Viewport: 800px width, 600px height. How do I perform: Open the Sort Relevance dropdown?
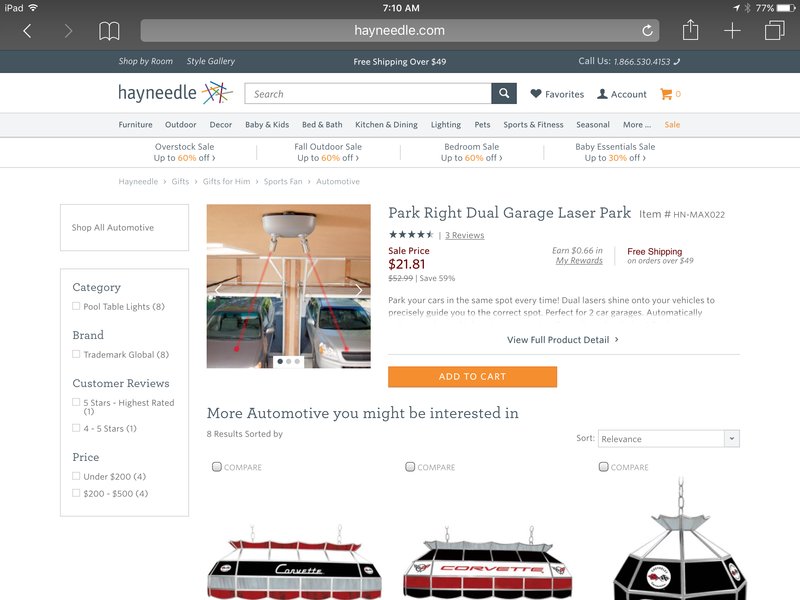tap(668, 439)
